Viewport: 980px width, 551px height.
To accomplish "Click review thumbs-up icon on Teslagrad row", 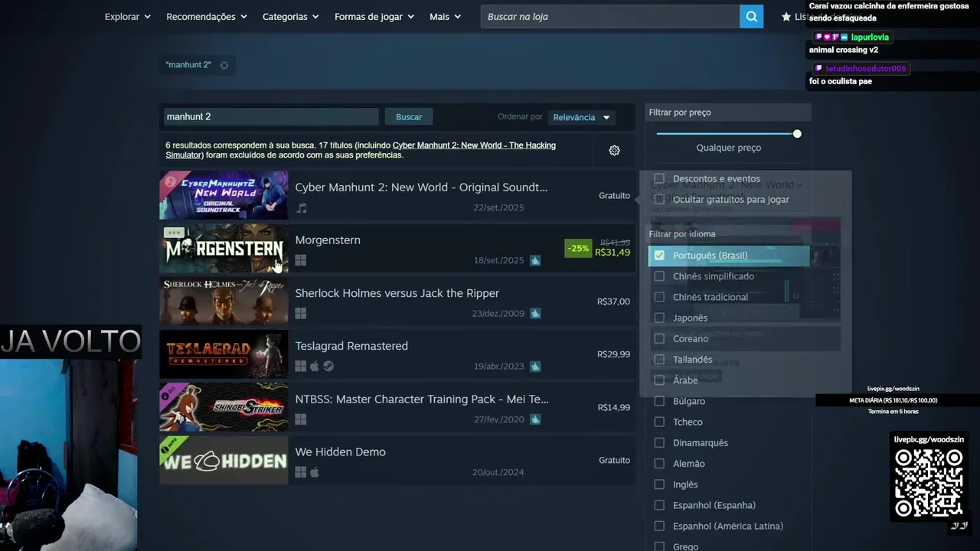I will pos(535,367).
